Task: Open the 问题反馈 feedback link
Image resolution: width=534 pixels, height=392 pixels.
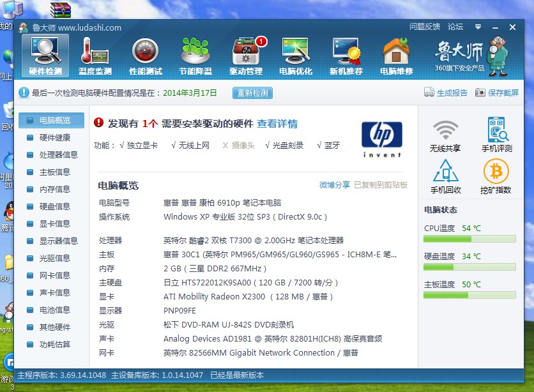Action: pos(425,27)
